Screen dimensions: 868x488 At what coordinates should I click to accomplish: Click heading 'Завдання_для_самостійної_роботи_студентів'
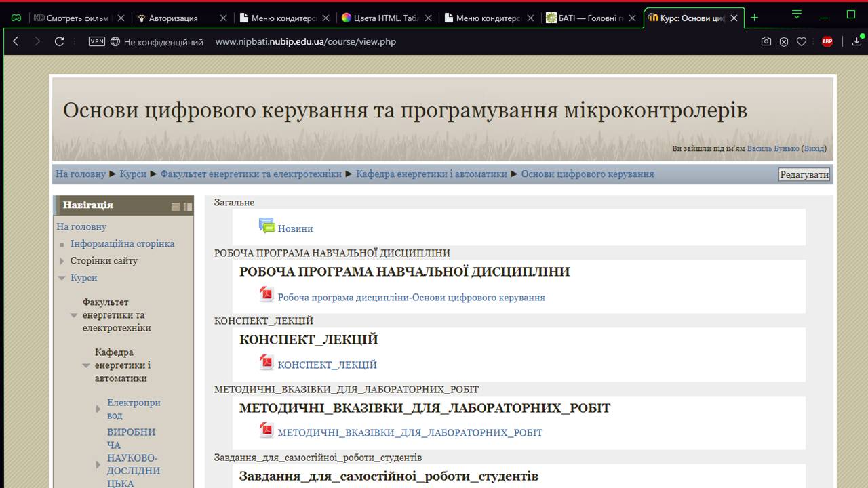point(389,476)
